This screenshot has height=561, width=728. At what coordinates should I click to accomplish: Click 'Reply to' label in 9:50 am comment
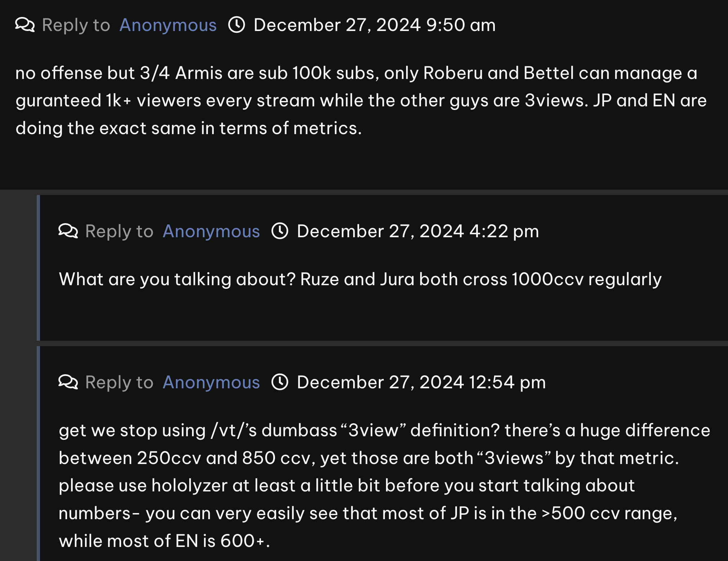76,25
